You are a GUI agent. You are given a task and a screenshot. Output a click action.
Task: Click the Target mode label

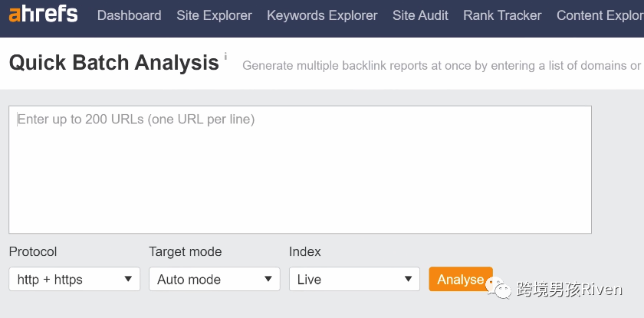185,251
